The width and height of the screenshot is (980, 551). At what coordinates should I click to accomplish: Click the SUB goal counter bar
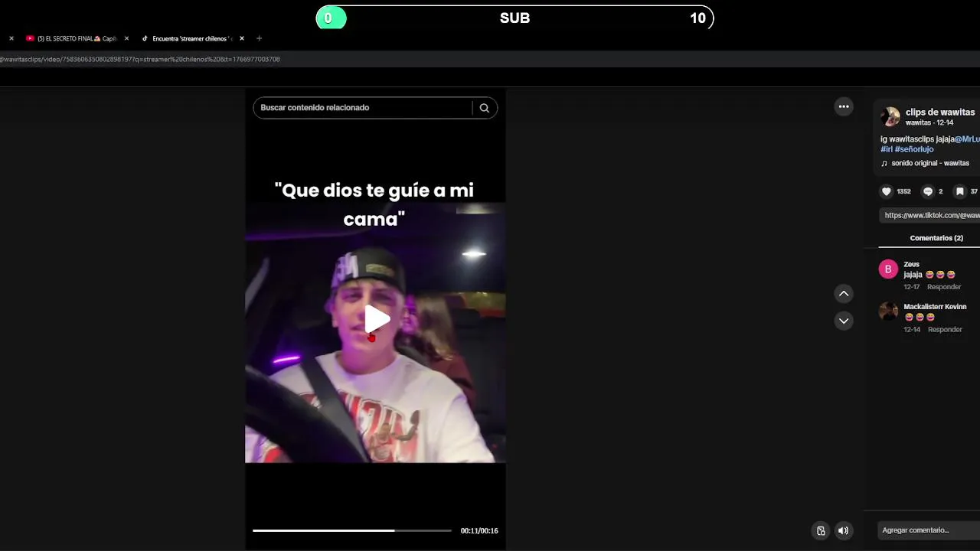tap(514, 18)
